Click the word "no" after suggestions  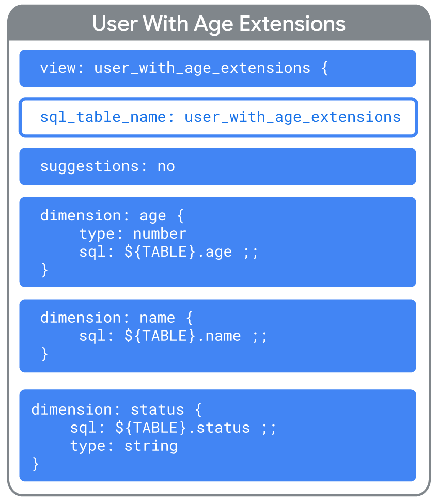click(166, 166)
